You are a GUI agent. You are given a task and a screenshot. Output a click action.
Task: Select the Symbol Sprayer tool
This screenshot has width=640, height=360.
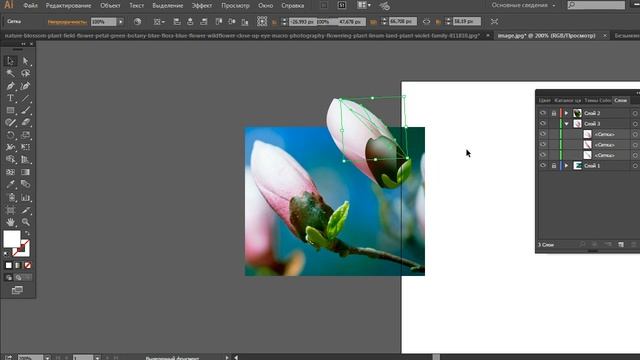pyautogui.click(x=10, y=198)
